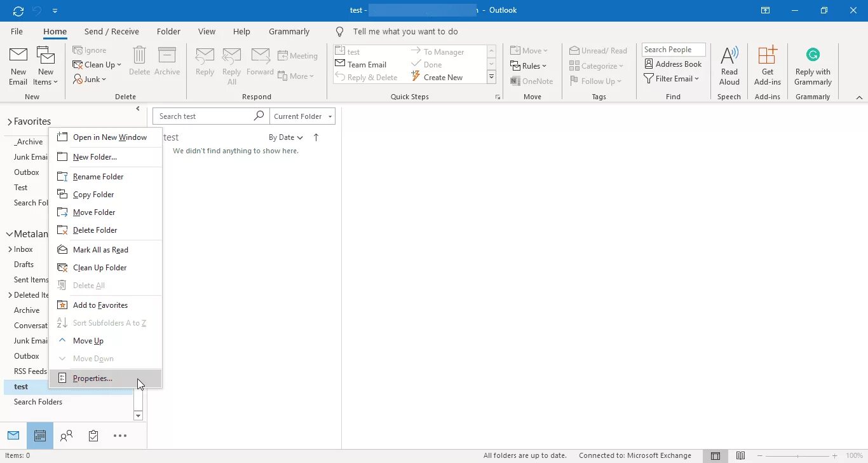Open the Address Book
Viewport: 868px width, 463px height.
pyautogui.click(x=673, y=64)
